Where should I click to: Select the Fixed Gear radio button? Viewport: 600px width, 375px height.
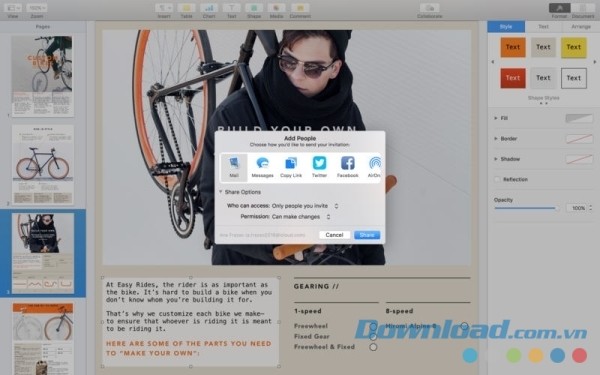[373, 336]
